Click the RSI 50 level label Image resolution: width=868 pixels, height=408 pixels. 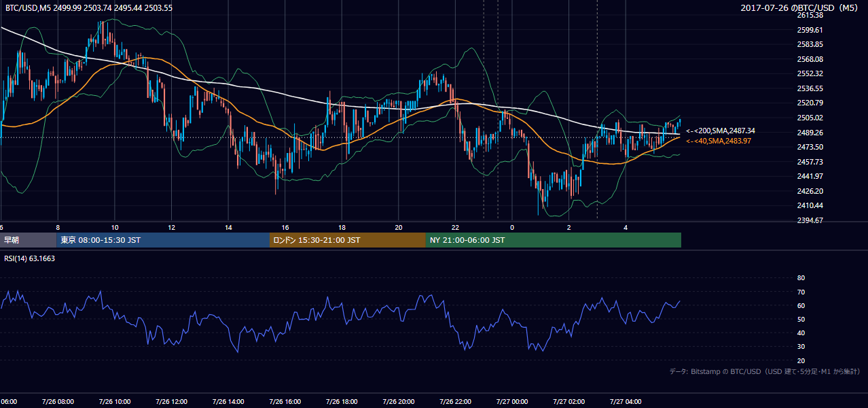click(801, 319)
